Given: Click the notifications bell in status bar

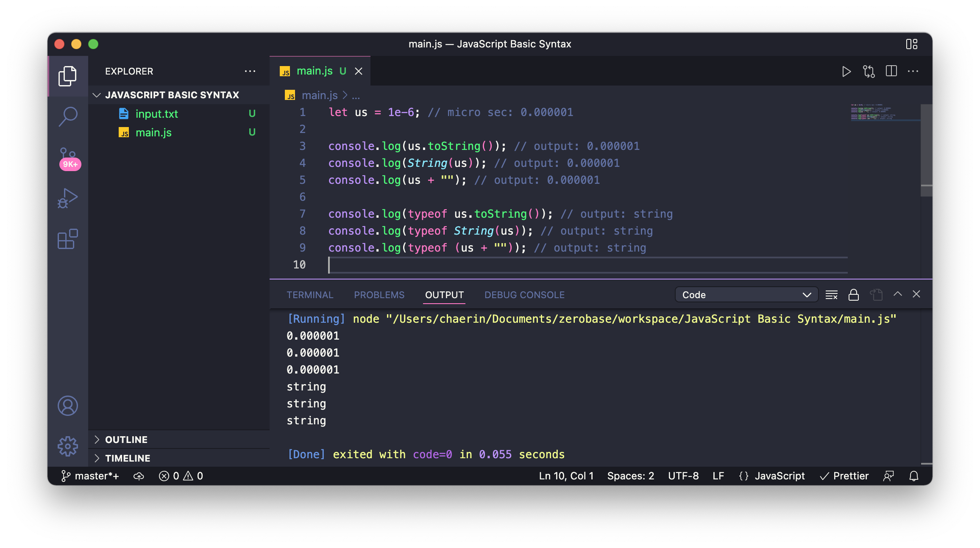Looking at the screenshot, I should point(913,476).
